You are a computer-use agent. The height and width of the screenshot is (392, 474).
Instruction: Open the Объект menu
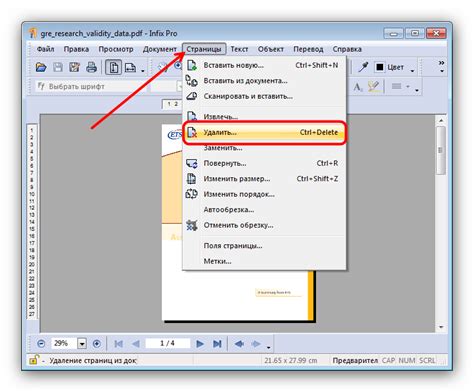pyautogui.click(x=270, y=49)
